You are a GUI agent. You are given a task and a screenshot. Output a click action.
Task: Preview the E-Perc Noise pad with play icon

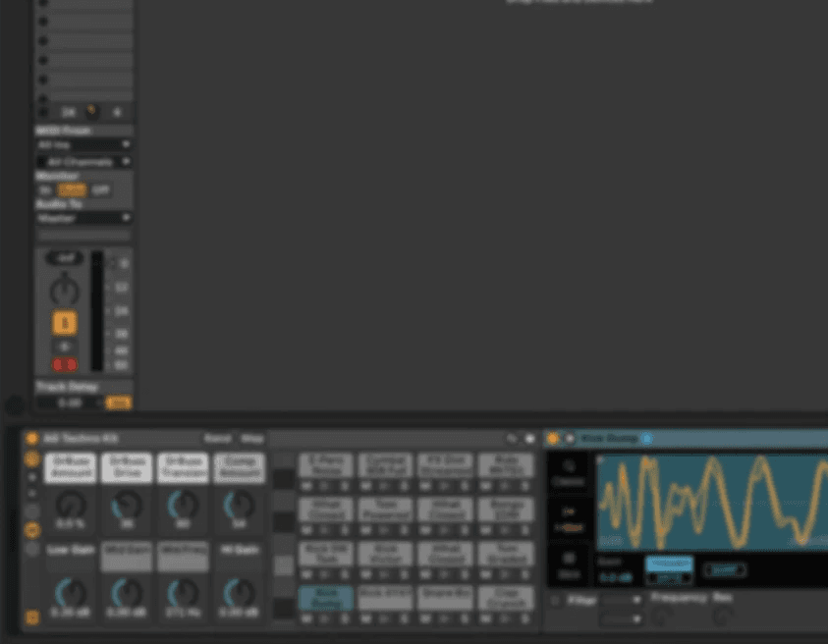[x=326, y=485]
